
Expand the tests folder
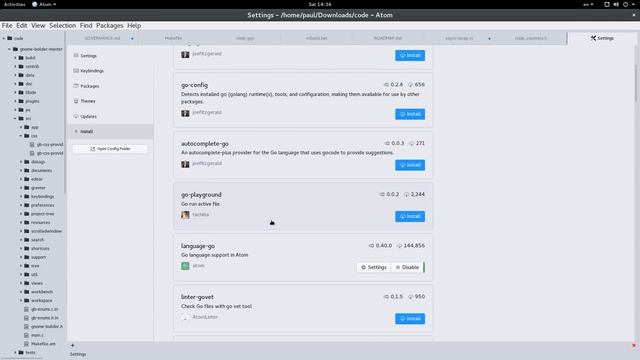point(16,352)
